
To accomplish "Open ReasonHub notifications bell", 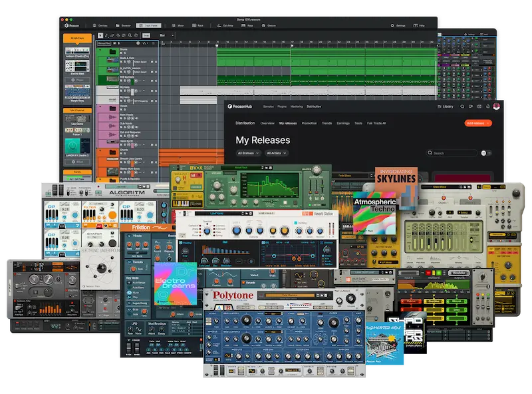I will (487, 106).
